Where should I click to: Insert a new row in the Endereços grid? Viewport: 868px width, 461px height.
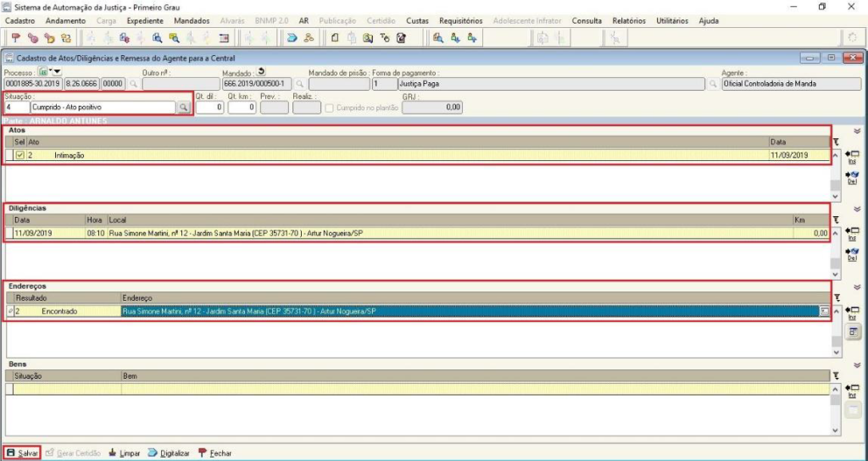tap(853, 313)
